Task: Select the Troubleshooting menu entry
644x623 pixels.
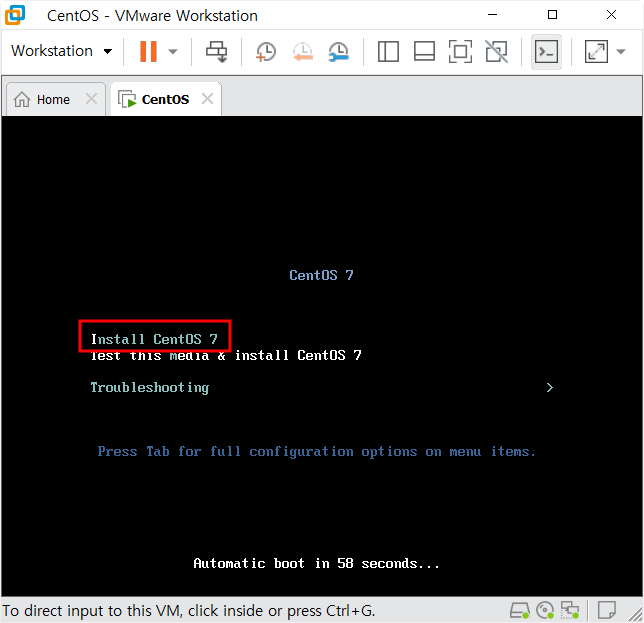Action: [x=150, y=387]
